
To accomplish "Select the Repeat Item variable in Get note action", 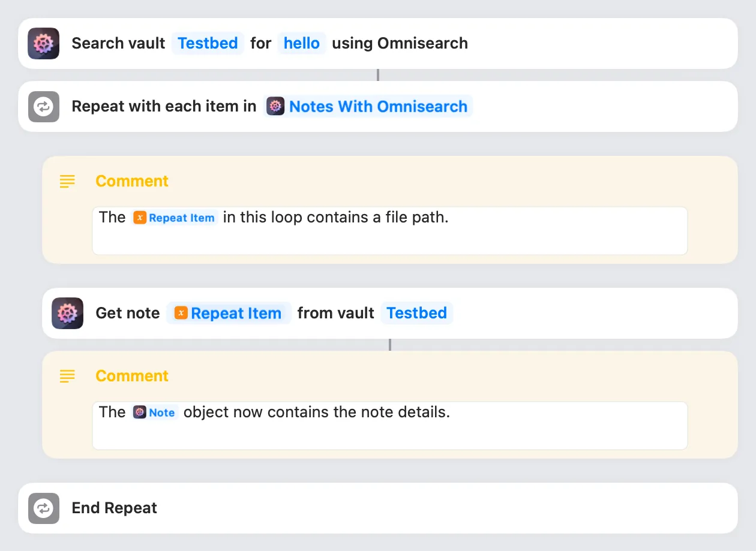I will click(229, 313).
